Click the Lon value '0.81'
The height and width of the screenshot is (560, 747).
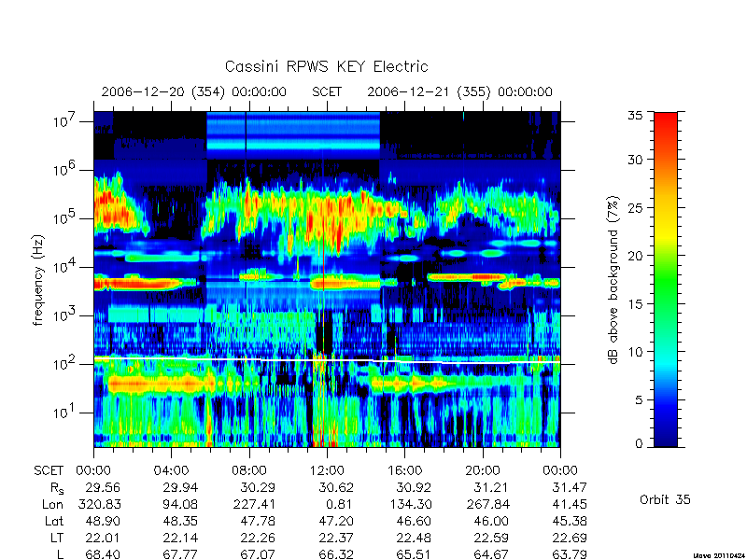click(340, 504)
